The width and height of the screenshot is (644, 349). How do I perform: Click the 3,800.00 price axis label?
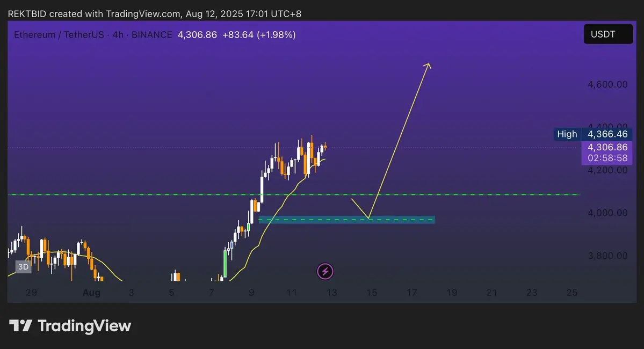pos(607,256)
